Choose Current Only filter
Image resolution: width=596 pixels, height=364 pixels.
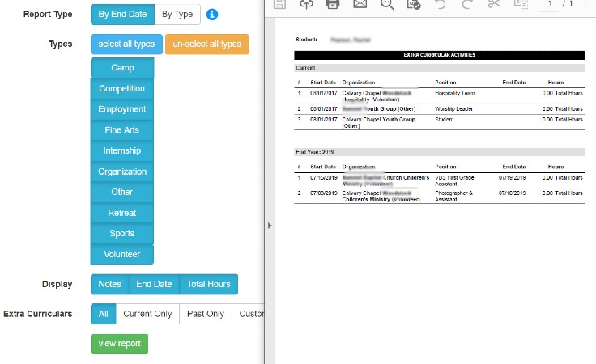click(x=147, y=314)
